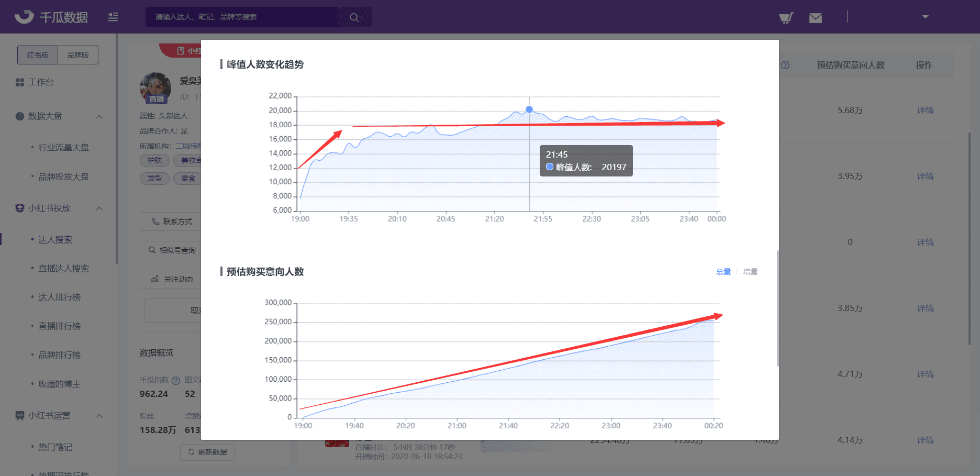Click the 预估购买意向人数 column header

click(x=851, y=65)
